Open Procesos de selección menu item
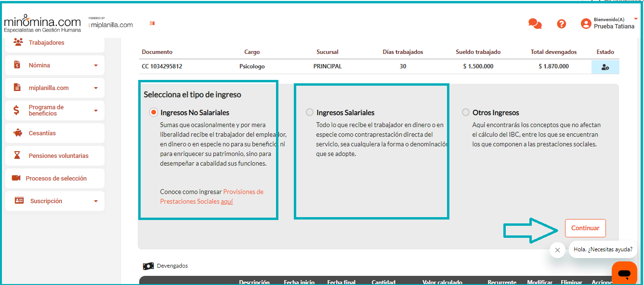644x285 pixels. (x=56, y=179)
